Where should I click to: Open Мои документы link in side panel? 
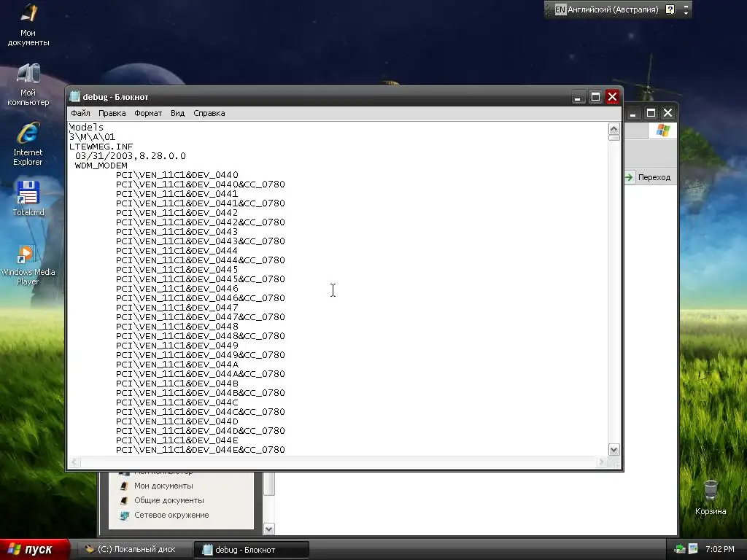point(163,486)
